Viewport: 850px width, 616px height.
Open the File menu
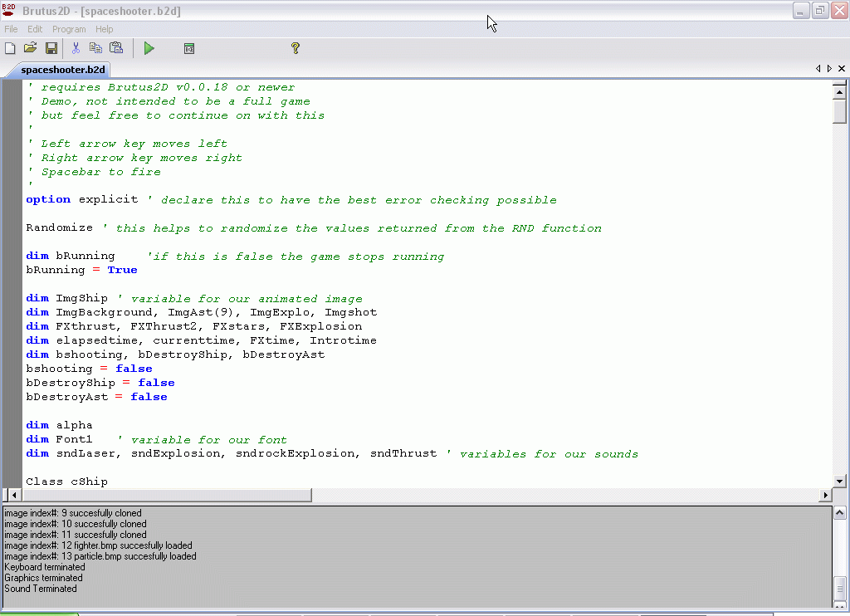(11, 29)
